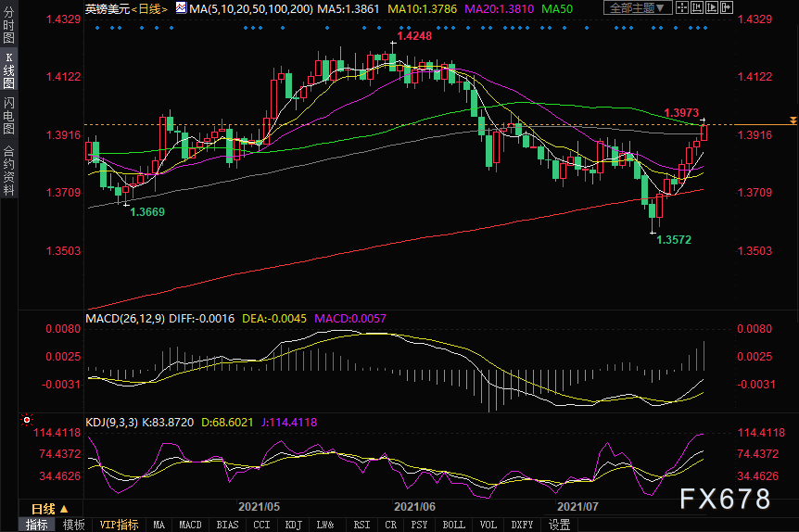Viewport: 799px width, 532px height.
Task: Open the 全部主题 dropdown
Action: (638, 7)
